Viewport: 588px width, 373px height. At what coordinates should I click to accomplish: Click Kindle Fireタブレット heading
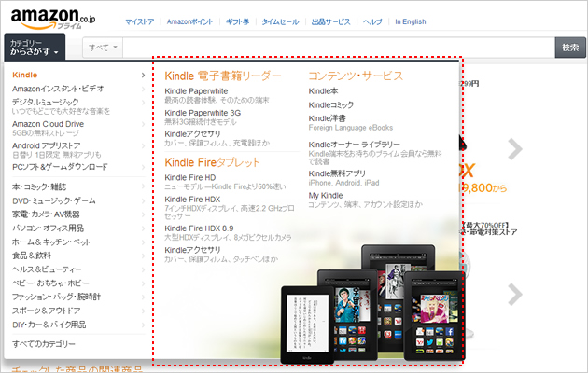click(212, 162)
